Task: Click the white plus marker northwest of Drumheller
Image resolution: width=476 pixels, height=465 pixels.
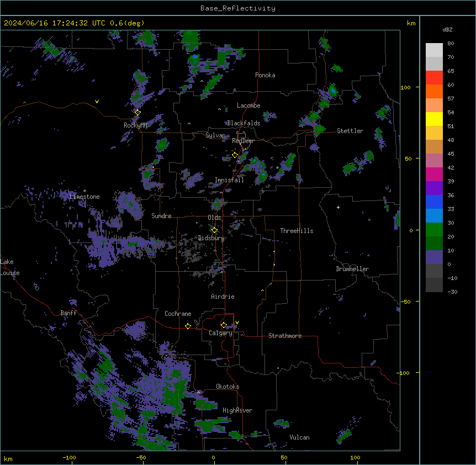Action: pos(338,207)
